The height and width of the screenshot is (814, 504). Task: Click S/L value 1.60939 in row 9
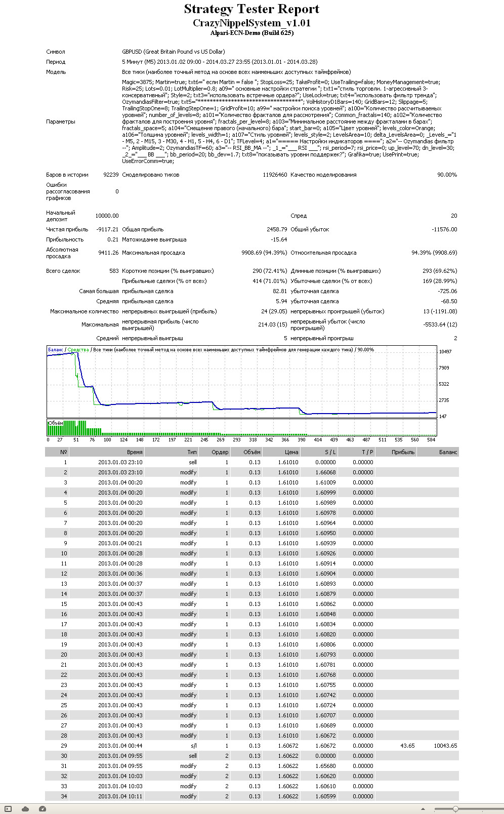tap(325, 543)
